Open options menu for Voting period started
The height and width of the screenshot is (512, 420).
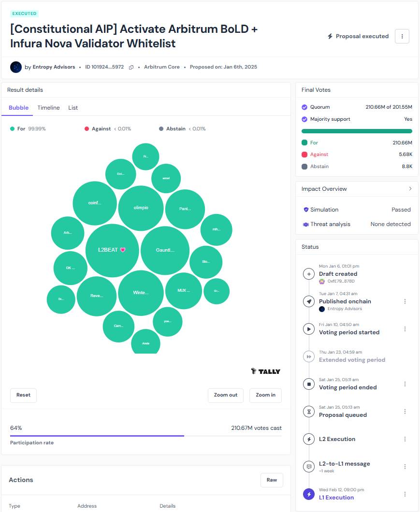(405, 329)
